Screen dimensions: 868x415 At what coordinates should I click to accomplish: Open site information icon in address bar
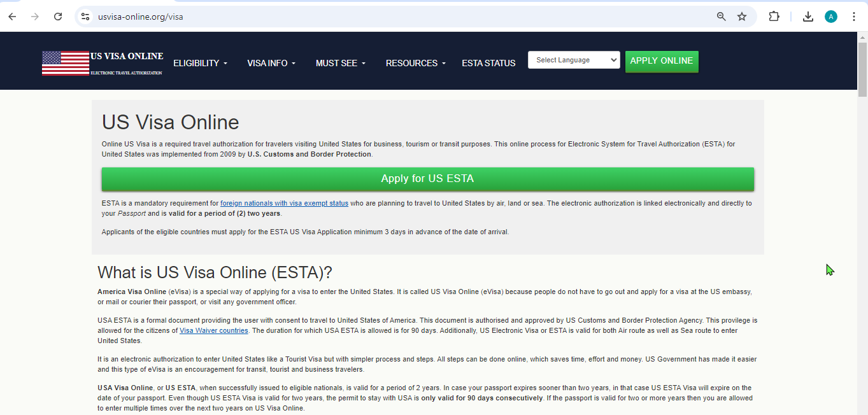coord(85,17)
